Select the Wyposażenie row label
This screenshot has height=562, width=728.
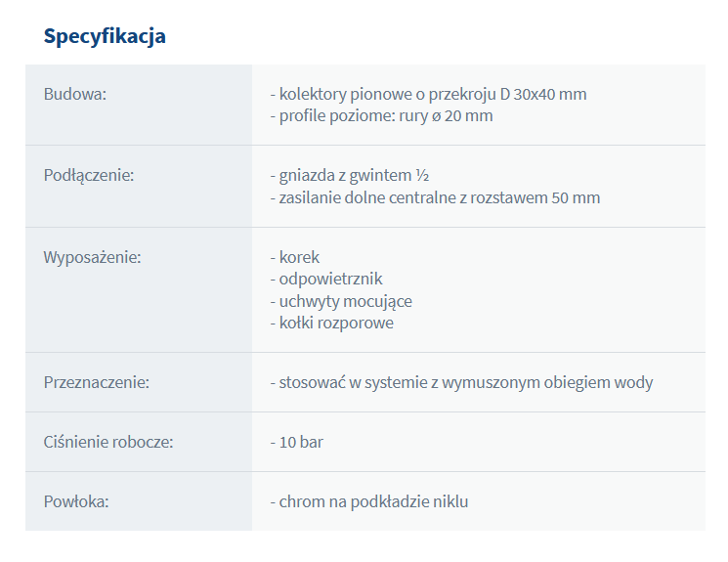point(92,257)
